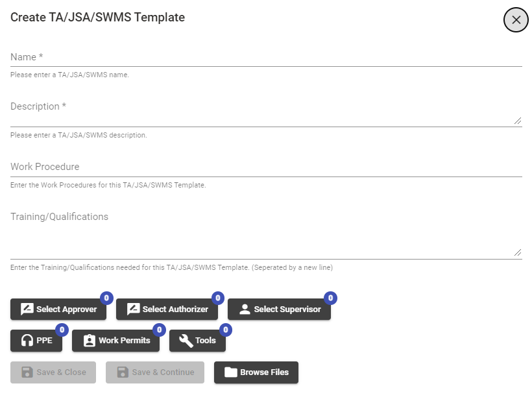
Task: Click the wrench icon on Tools button
Action: point(186,341)
